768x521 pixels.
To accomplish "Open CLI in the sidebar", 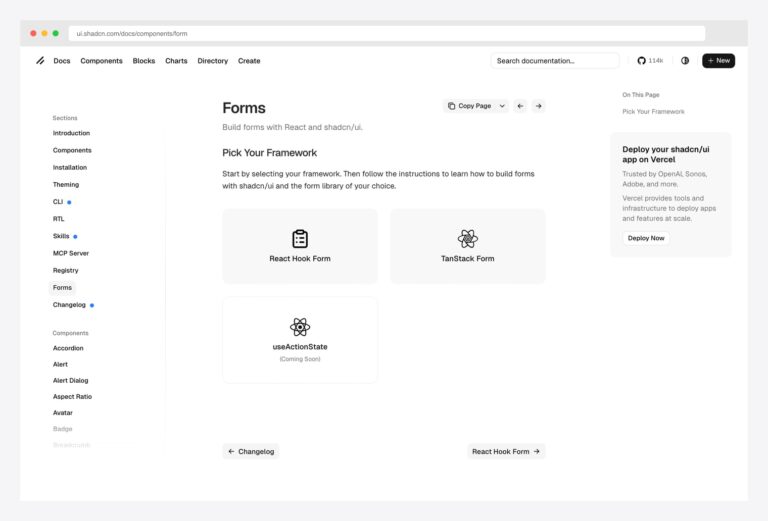I will click(58, 202).
